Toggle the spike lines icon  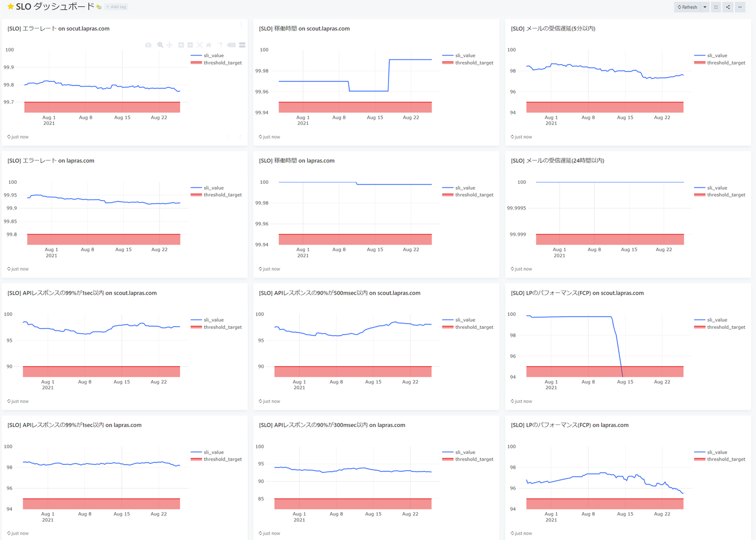pyautogui.click(x=220, y=45)
